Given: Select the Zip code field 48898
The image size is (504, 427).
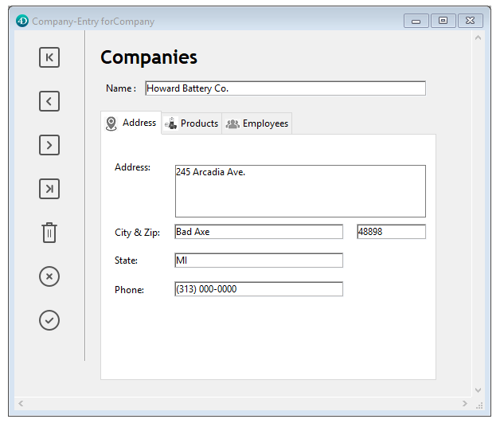Looking at the screenshot, I should [391, 232].
